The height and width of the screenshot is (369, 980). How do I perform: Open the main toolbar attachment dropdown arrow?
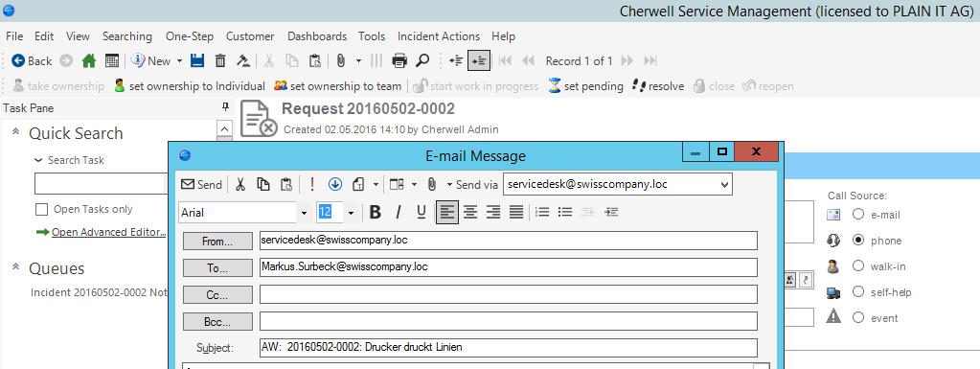coord(358,61)
